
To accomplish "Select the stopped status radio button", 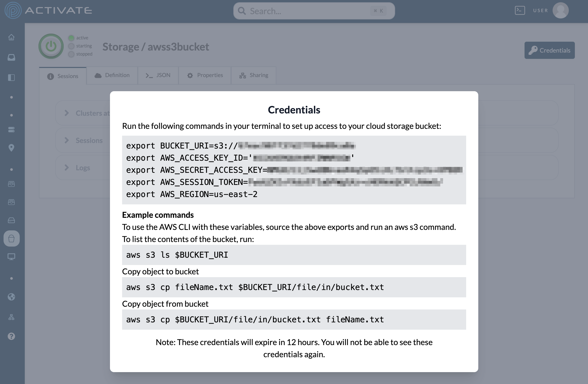I will click(x=71, y=54).
